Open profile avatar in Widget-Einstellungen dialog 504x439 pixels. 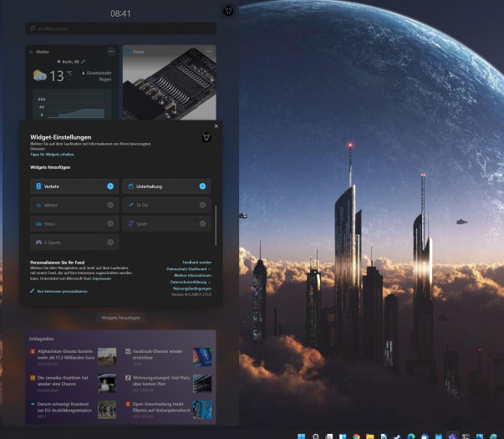[206, 137]
